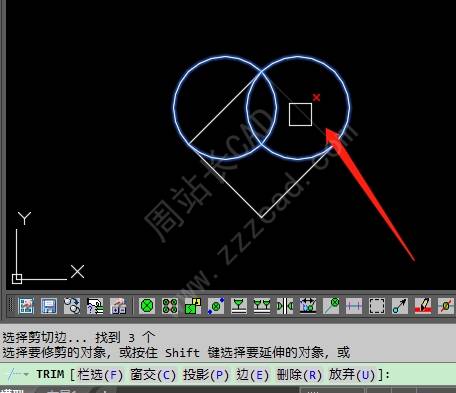
Task: Click the double green funnels toolbar icon
Action: (262, 306)
